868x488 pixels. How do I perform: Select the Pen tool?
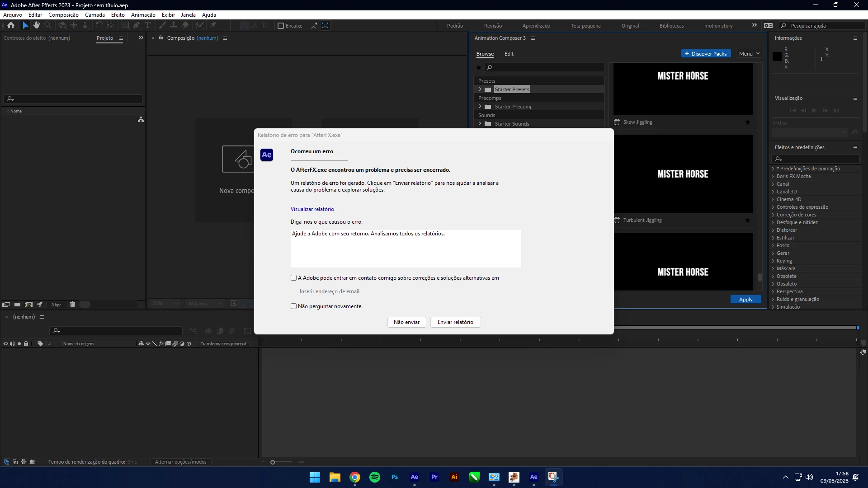(137, 25)
